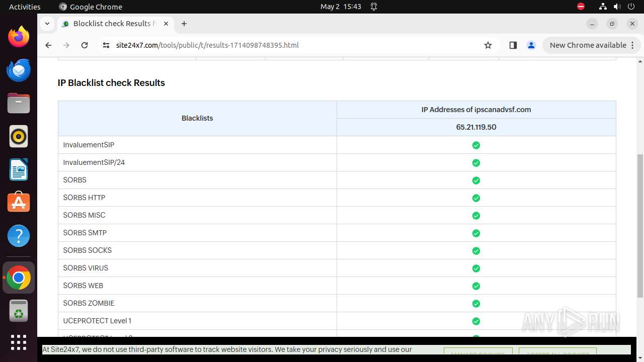This screenshot has width=644, height=362.
Task: Click UCEPROTECT Level 1 check status
Action: [476, 321]
